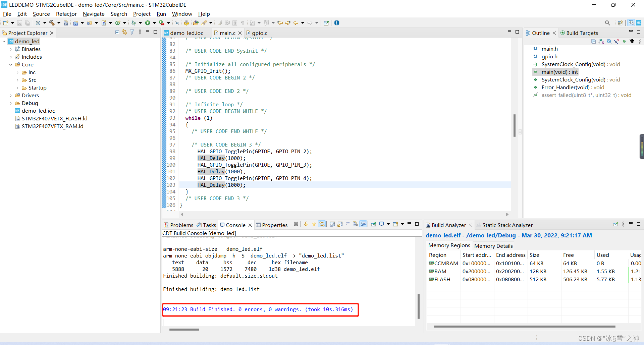Image resolution: width=644 pixels, height=345 pixels.
Task: Open the Project menu
Action: pyautogui.click(x=142, y=14)
